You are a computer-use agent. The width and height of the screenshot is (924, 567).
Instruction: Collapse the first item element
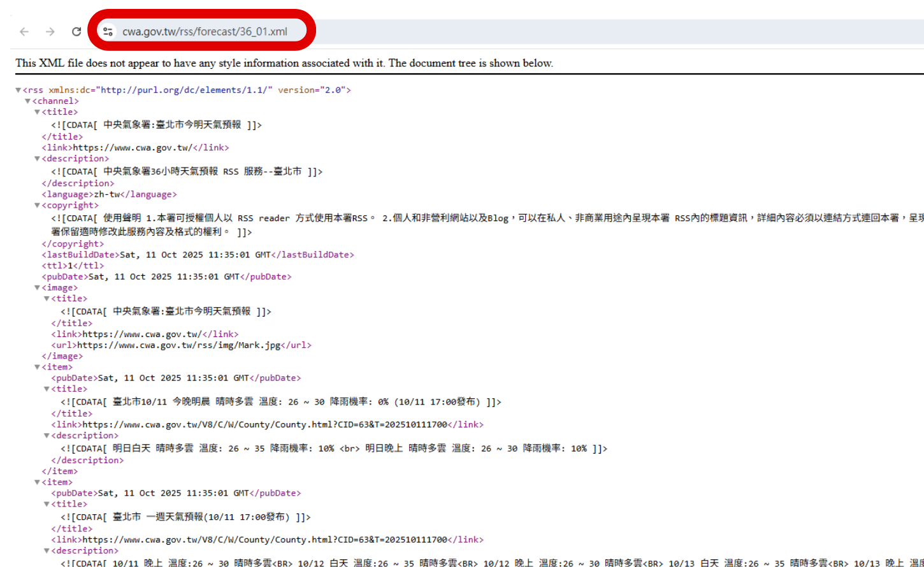pyautogui.click(x=36, y=366)
